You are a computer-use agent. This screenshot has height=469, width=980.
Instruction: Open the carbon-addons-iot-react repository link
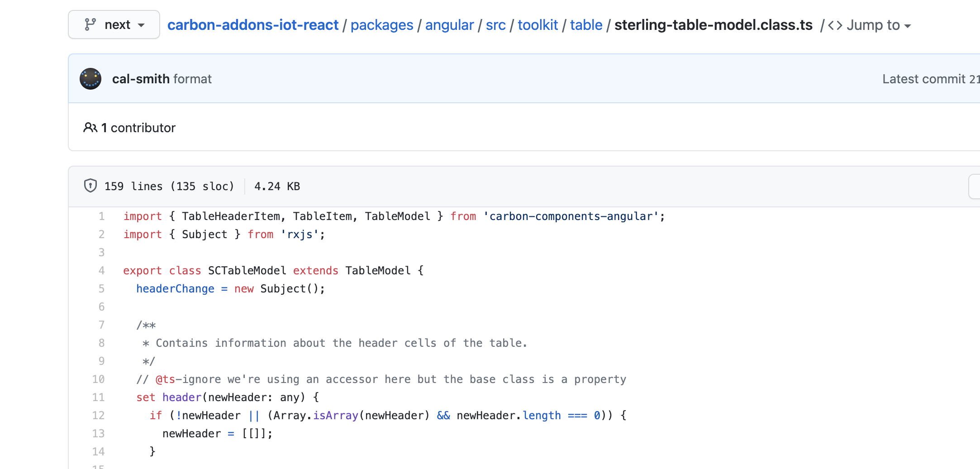pos(253,25)
